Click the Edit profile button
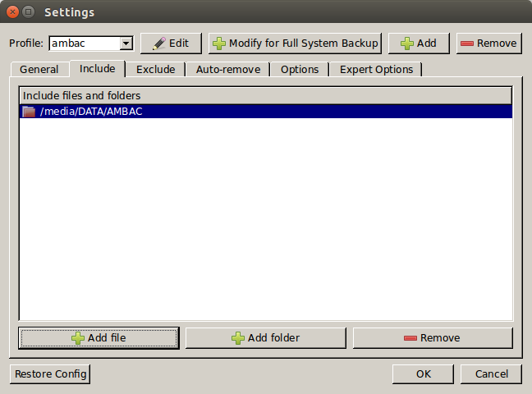 171,44
